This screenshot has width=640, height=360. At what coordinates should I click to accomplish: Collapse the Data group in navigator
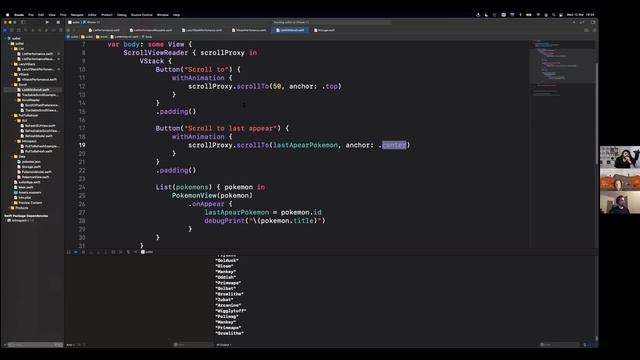(x=13, y=156)
